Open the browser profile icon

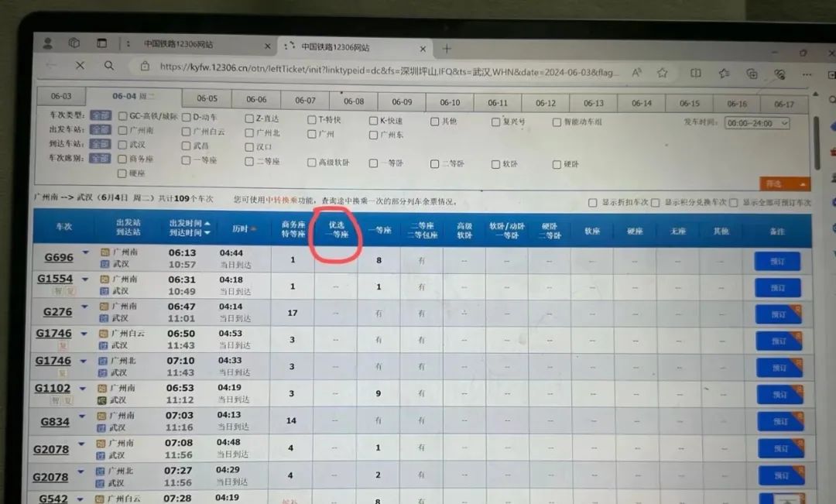coord(47,43)
